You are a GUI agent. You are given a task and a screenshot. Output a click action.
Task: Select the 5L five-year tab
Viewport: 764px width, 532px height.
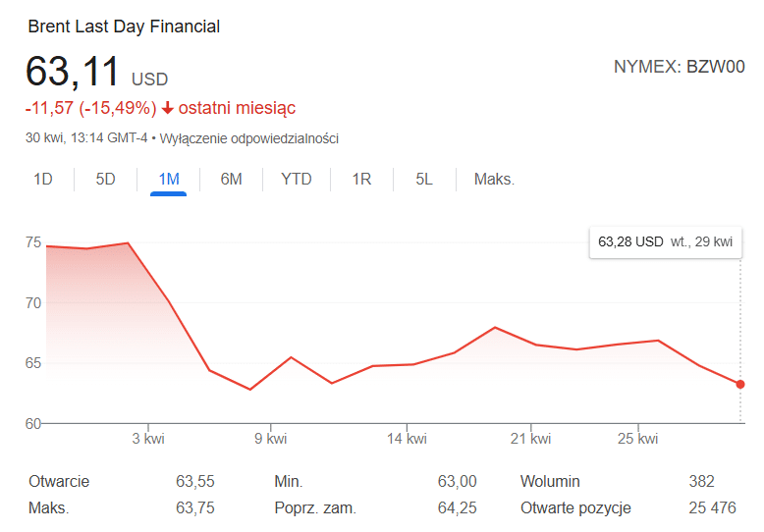tap(423, 179)
